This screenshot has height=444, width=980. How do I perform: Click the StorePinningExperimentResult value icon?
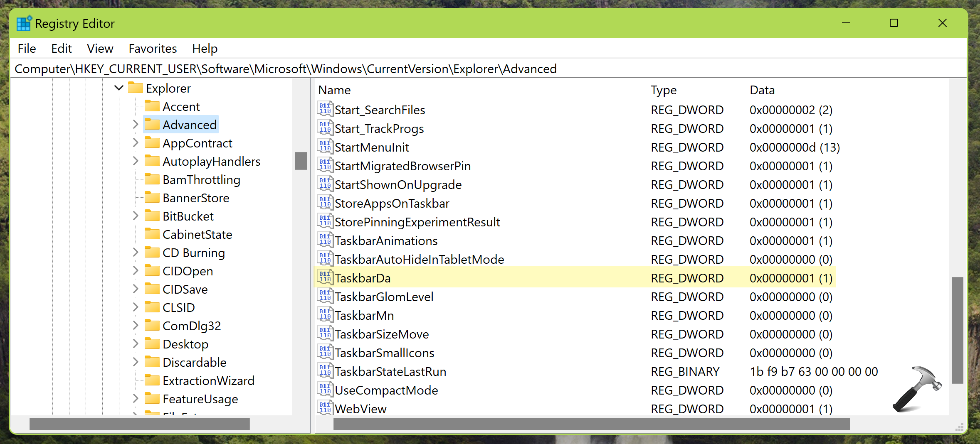click(326, 221)
